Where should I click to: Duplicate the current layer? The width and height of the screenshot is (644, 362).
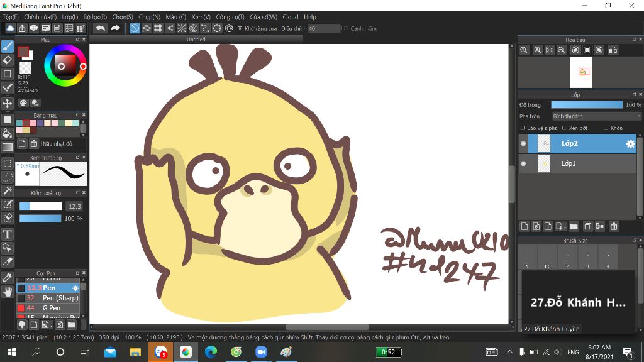click(588, 226)
